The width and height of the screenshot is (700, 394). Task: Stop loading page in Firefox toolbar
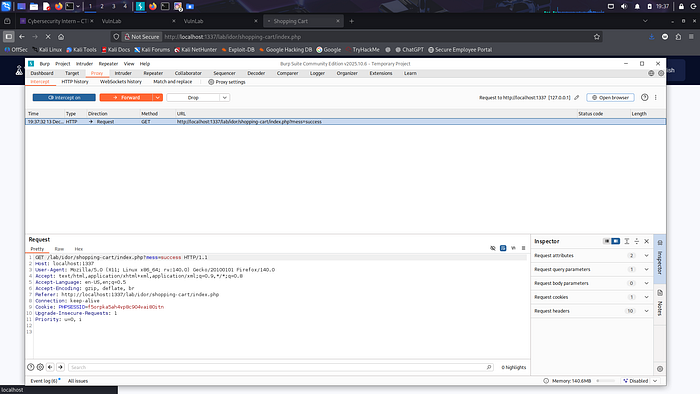click(x=48, y=37)
